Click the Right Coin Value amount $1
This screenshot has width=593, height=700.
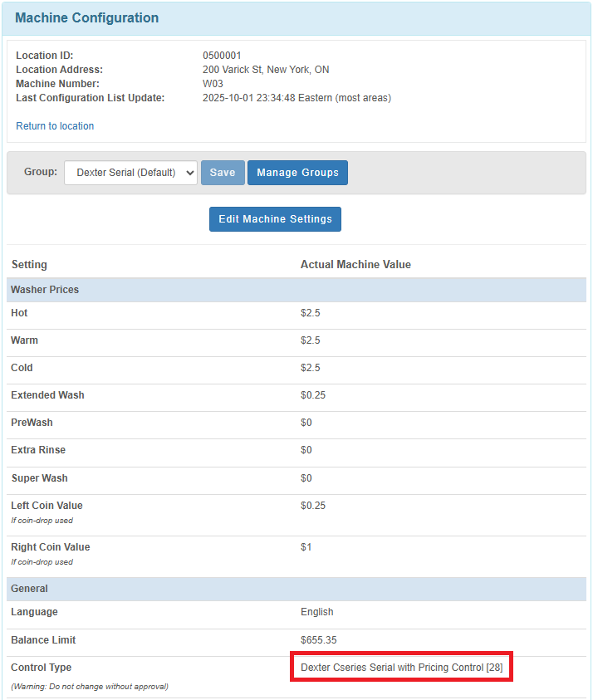[x=306, y=547]
